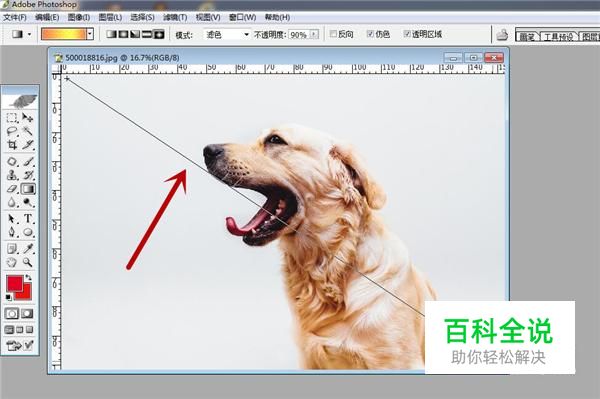Screen dimensions: 600x399
Task: Choose Full Screen mode
Action: [29, 330]
